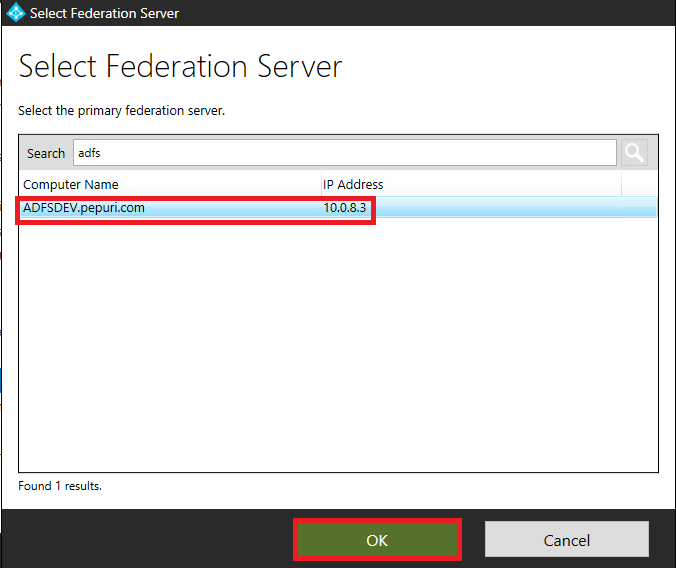This screenshot has width=676, height=568.
Task: Click the Computer Name column header
Action: (x=170, y=185)
